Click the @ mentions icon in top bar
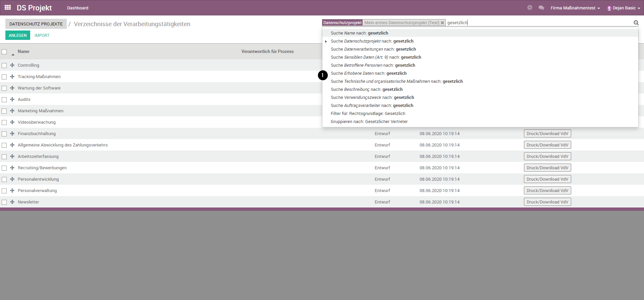 point(530,8)
